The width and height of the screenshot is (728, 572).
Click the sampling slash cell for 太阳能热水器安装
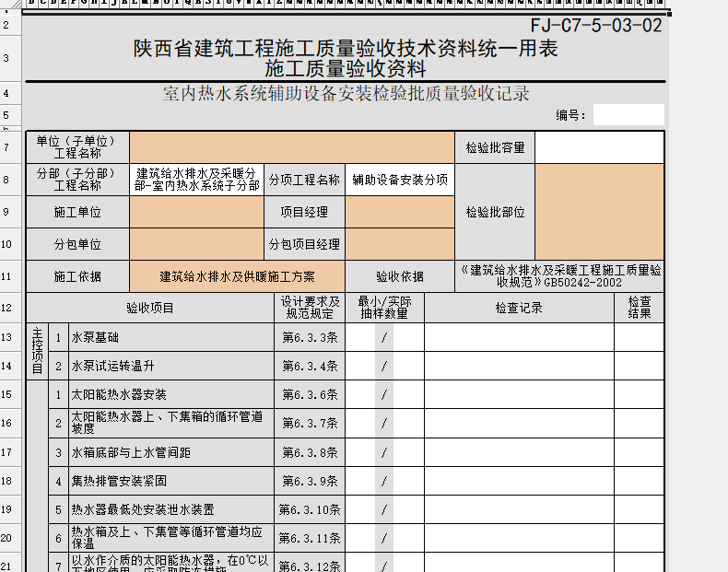pos(384,395)
